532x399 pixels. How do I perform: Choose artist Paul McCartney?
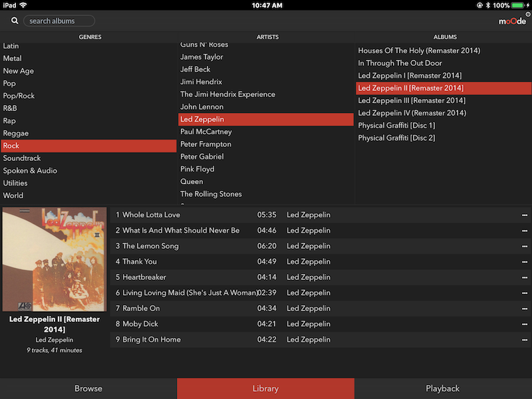pyautogui.click(x=265, y=132)
